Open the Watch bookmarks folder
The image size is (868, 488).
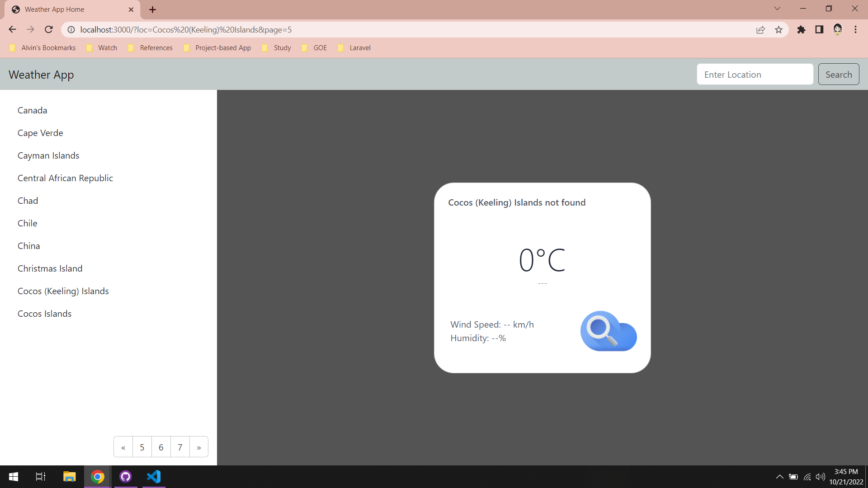click(x=102, y=48)
